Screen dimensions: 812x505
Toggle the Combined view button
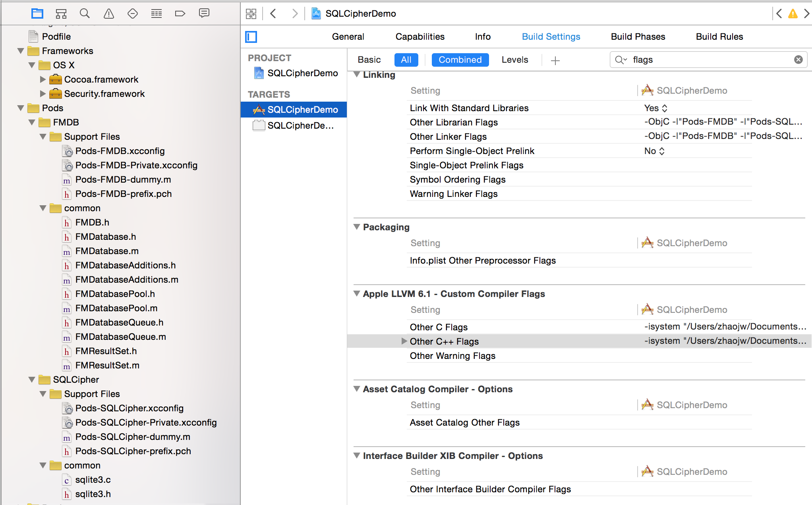point(461,59)
